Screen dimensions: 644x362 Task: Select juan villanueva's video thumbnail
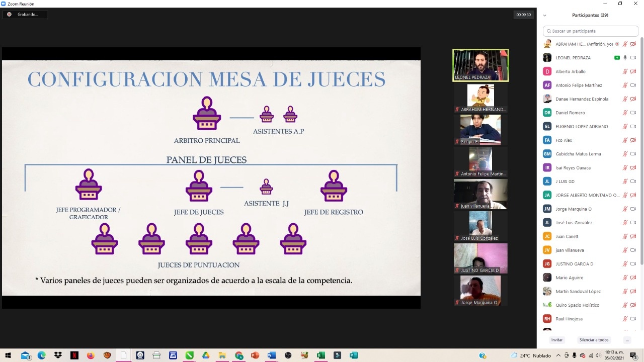[480, 194]
